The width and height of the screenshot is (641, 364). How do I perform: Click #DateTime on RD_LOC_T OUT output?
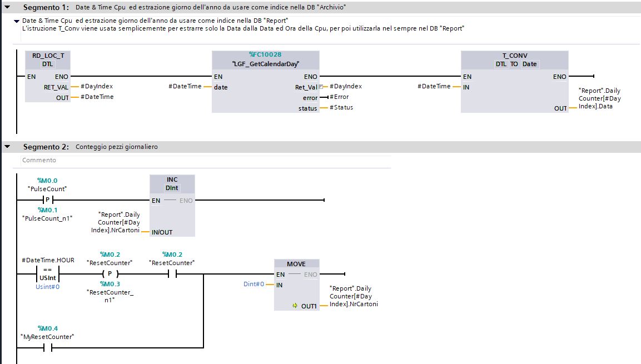coord(97,97)
